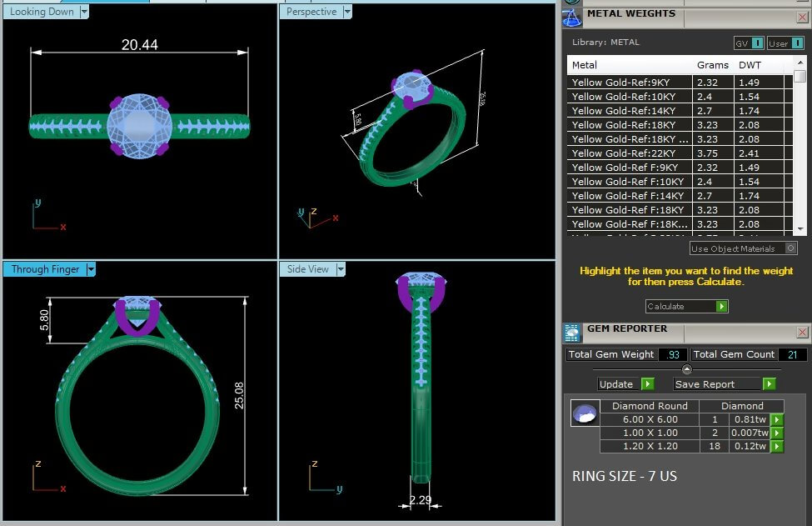Expand the Through Finger viewport menu

[91, 269]
